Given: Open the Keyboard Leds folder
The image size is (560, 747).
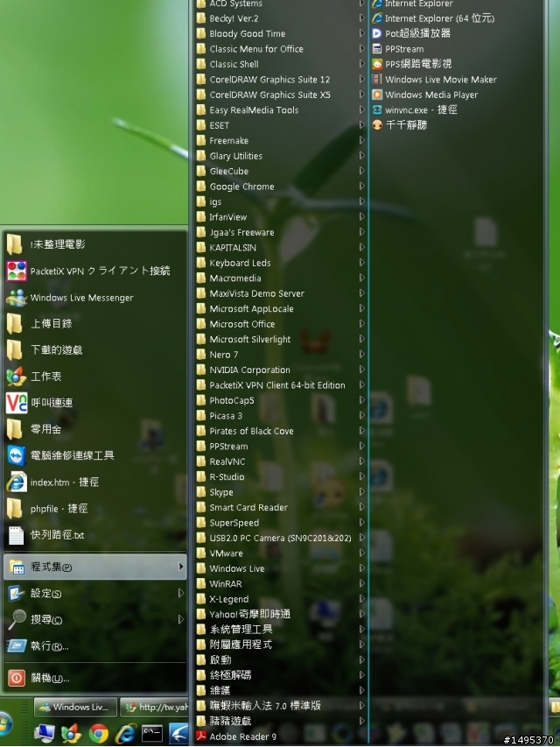Looking at the screenshot, I should click(281, 263).
